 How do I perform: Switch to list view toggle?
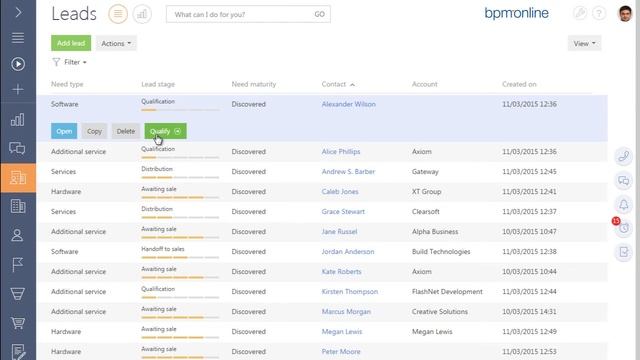118,14
